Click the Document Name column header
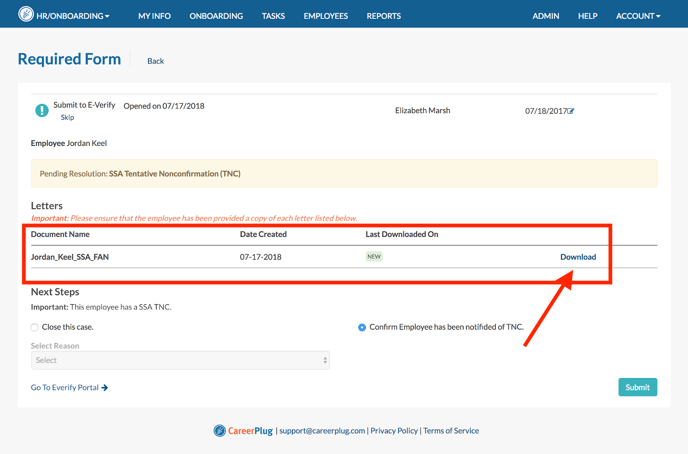Screen dimensions: 688x454 point(60,234)
